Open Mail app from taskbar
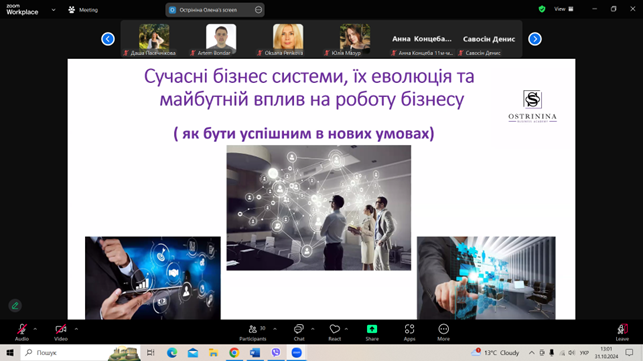 pos(193,353)
